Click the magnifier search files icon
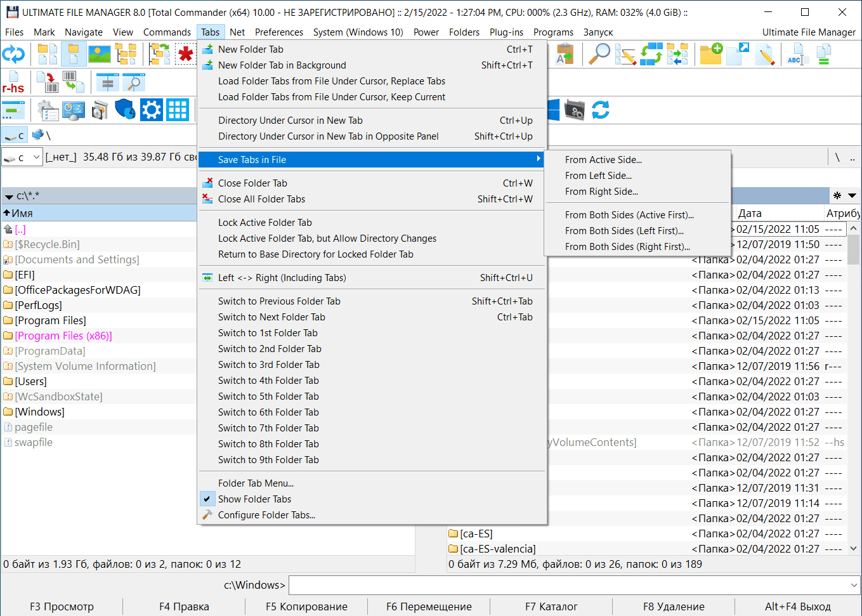Viewport: 862px width, 616px height. coord(599,55)
